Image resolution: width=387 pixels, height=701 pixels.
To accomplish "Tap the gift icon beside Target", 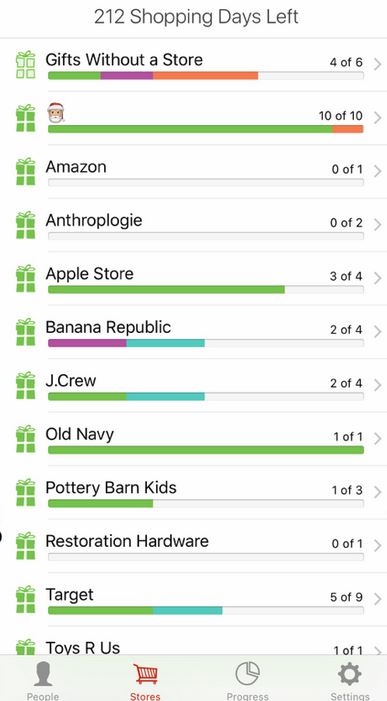I will 25,599.
